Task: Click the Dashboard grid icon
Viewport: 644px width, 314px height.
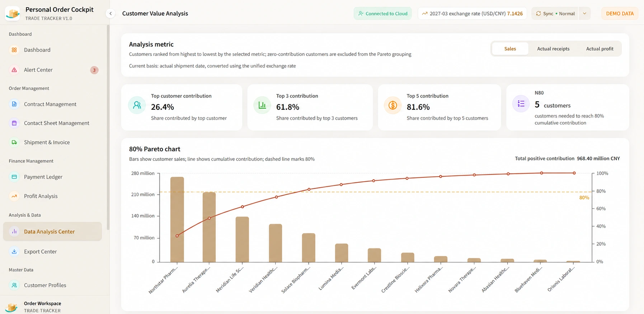Action: [14, 50]
